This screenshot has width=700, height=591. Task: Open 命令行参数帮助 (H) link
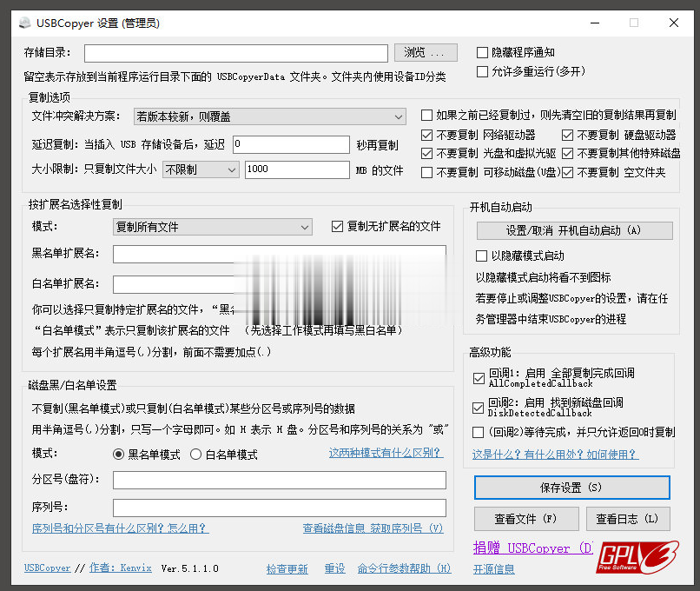tap(404, 568)
